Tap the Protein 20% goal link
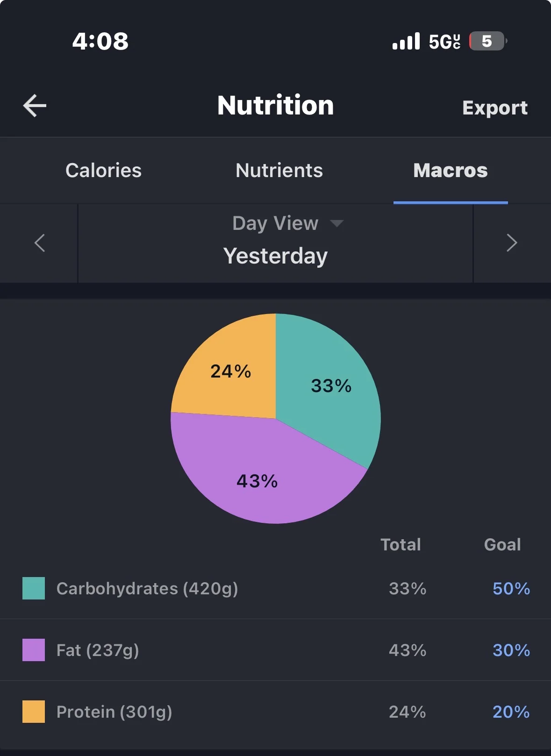Image resolution: width=551 pixels, height=756 pixels. pos(511,712)
